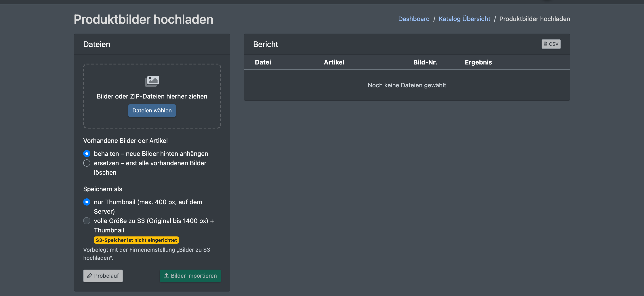644x296 pixels.
Task: Choose volle Größe zu S3 save option
Action: pos(87,221)
